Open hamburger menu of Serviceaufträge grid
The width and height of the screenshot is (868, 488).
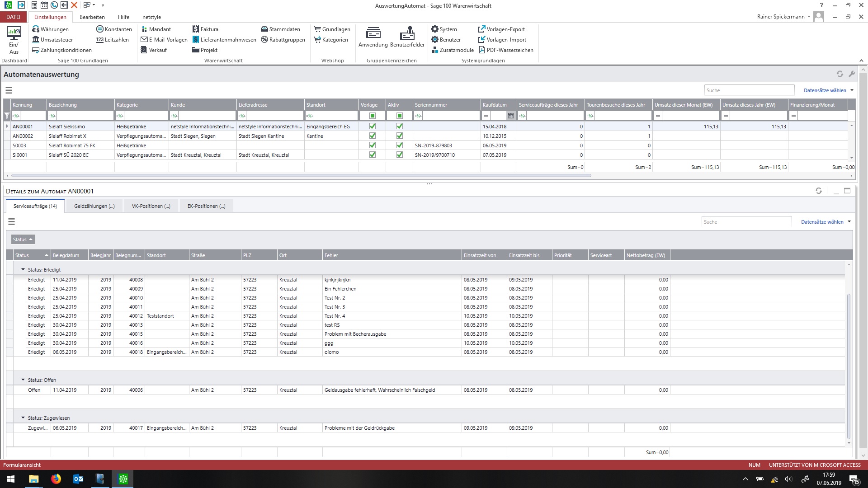pos(12,222)
